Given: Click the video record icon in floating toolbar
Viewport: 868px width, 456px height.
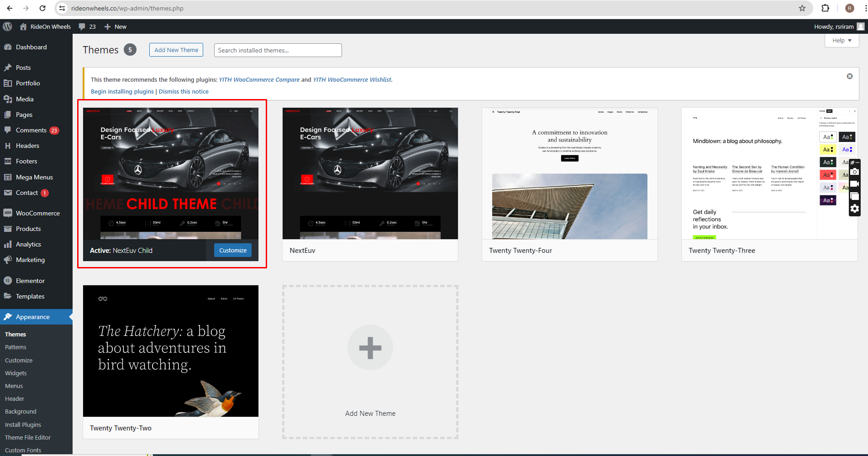Looking at the screenshot, I should (x=855, y=184).
